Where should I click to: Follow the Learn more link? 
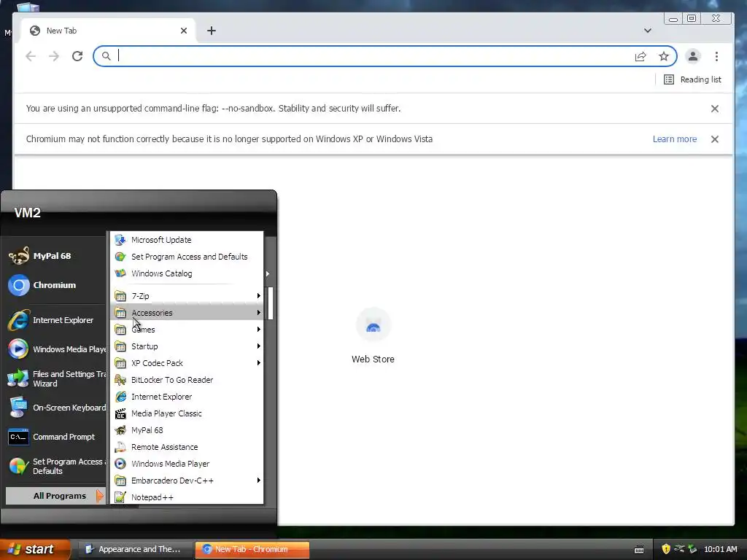(675, 139)
